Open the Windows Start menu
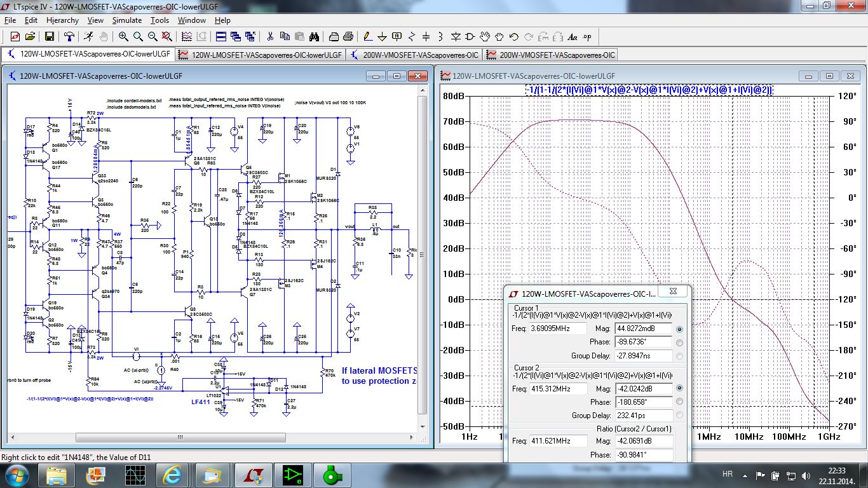Viewport: 868px width, 488px height. tap(16, 475)
